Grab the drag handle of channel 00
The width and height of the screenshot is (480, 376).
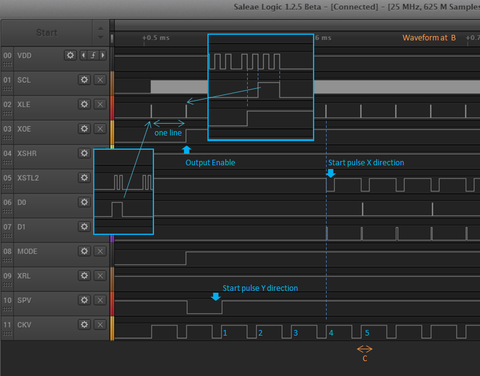click(7, 64)
